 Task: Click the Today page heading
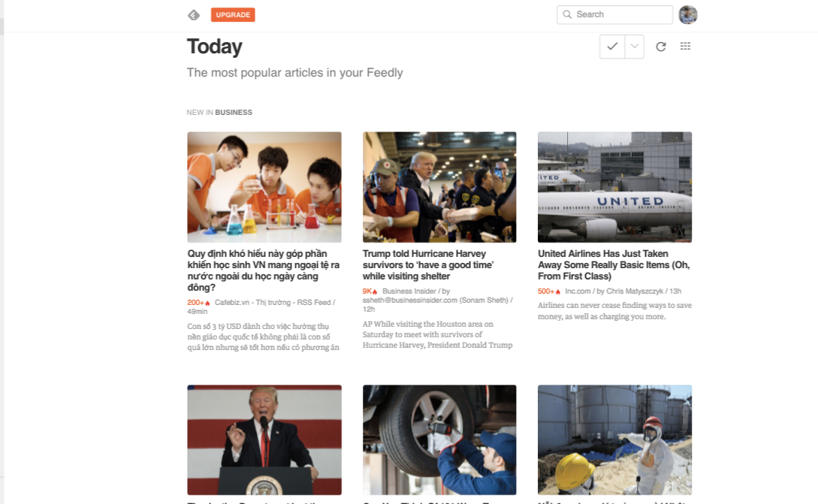click(x=214, y=47)
